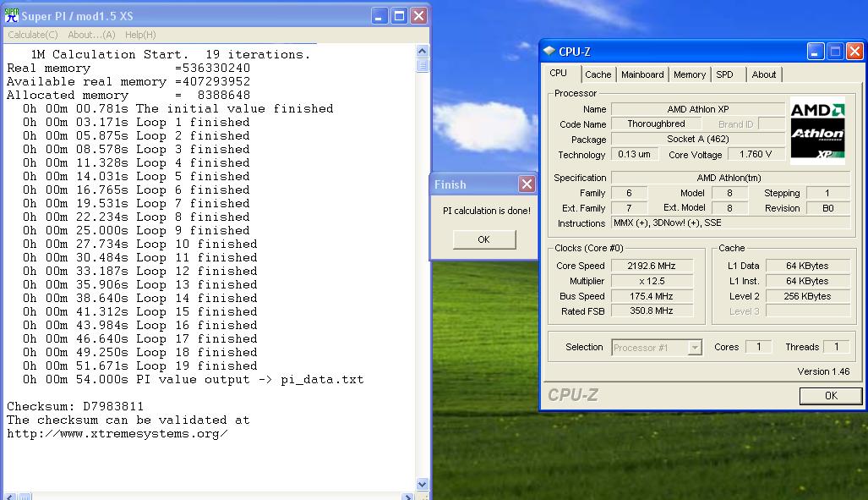
Task: Expand the Processor #1 selection dropdown
Action: tap(694, 348)
